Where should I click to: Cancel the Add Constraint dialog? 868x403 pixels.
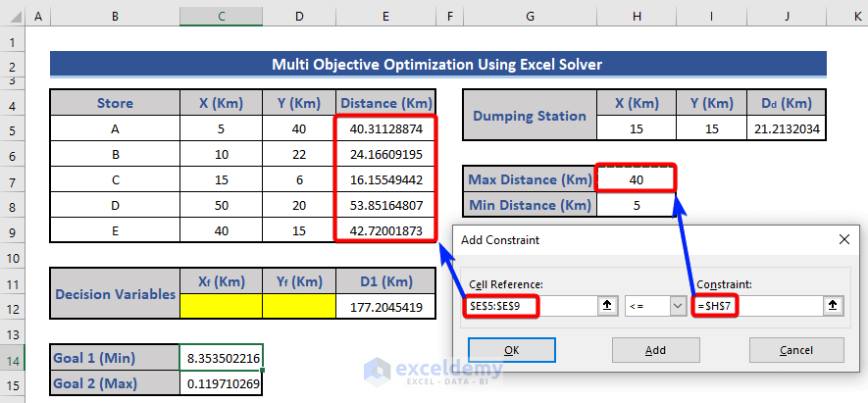pos(795,350)
